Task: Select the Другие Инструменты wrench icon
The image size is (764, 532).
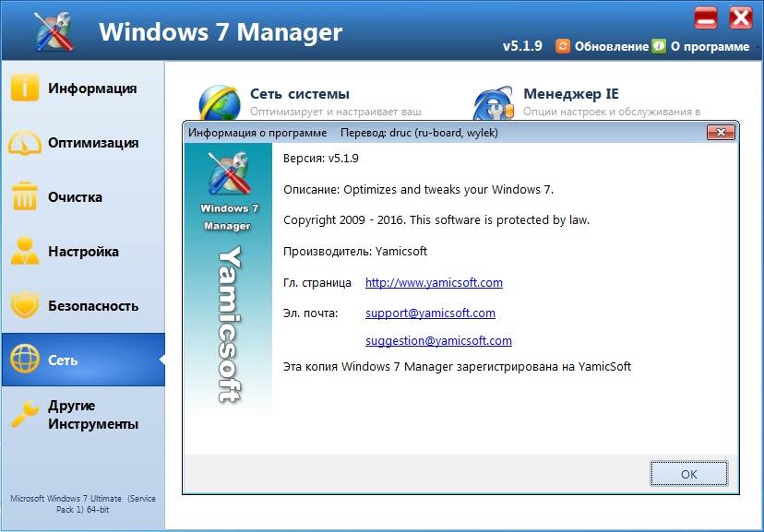Action: click(x=24, y=414)
